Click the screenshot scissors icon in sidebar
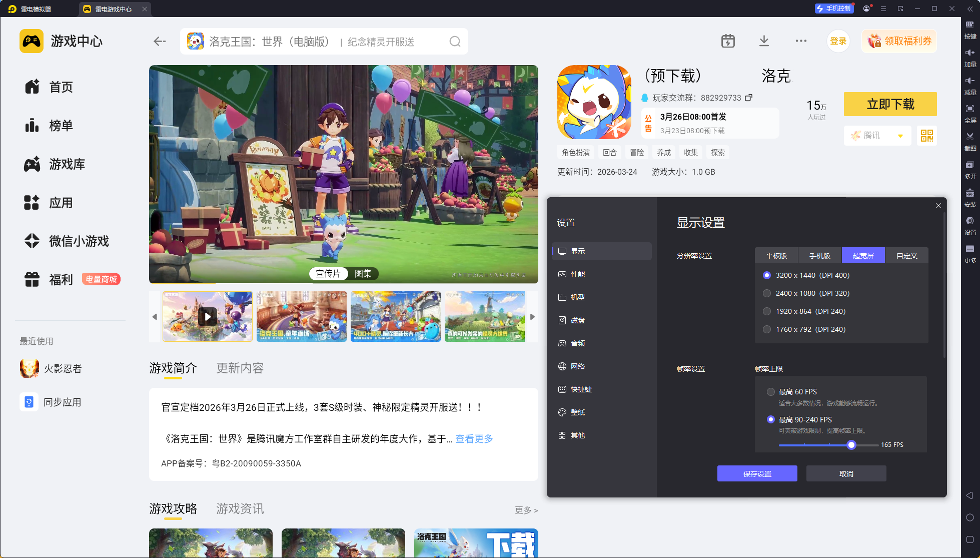 pos(969,137)
